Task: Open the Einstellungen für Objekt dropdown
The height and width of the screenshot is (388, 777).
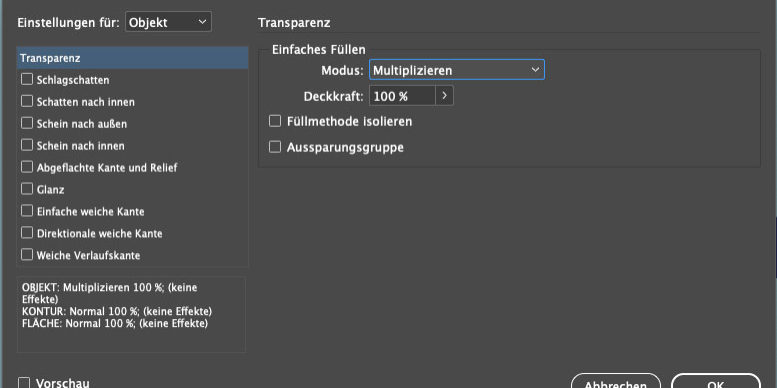Action: (168, 22)
